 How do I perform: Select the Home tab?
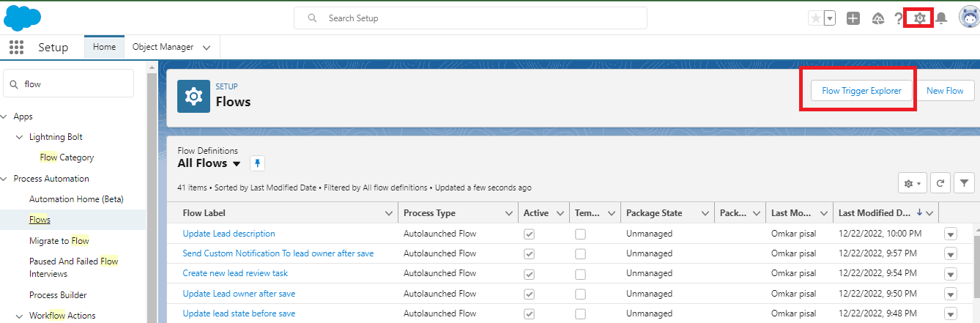(104, 47)
